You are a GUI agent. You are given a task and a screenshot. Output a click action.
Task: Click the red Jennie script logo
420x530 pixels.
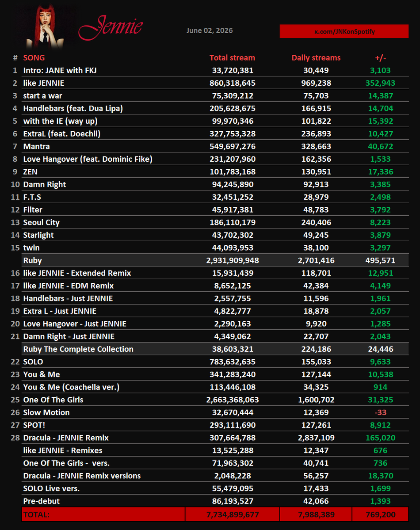[111, 28]
